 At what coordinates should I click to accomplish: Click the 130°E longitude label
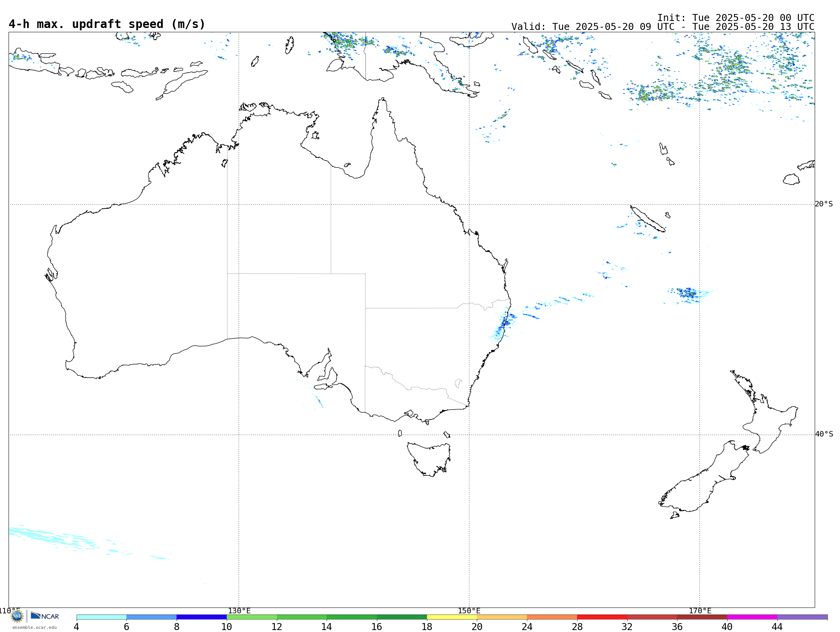point(239,611)
